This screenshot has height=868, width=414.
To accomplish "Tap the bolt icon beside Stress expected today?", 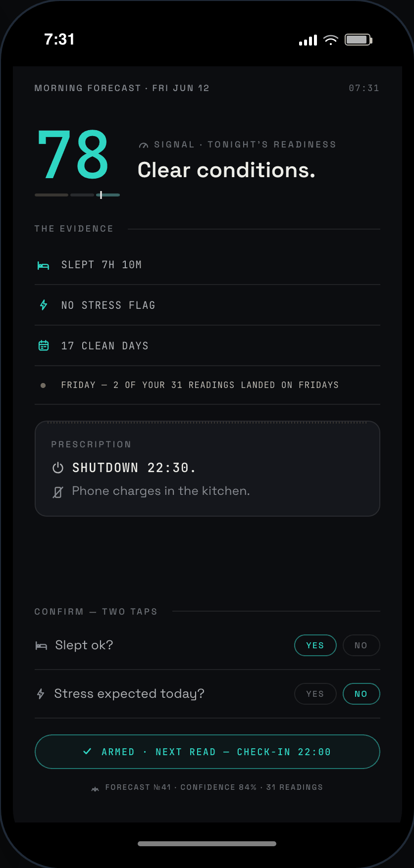I will coord(41,694).
